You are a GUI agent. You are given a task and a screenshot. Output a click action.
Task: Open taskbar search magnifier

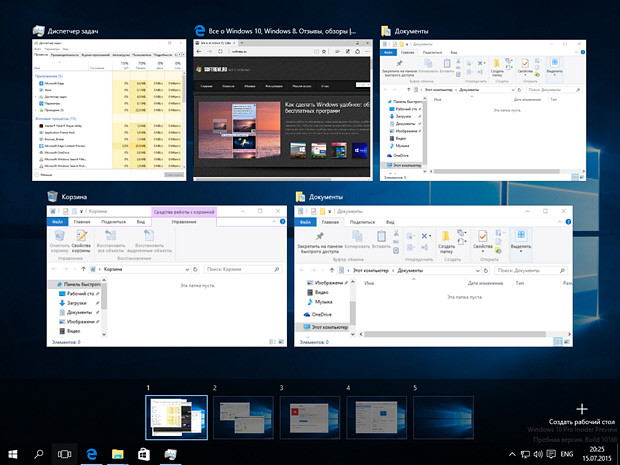pos(38,454)
